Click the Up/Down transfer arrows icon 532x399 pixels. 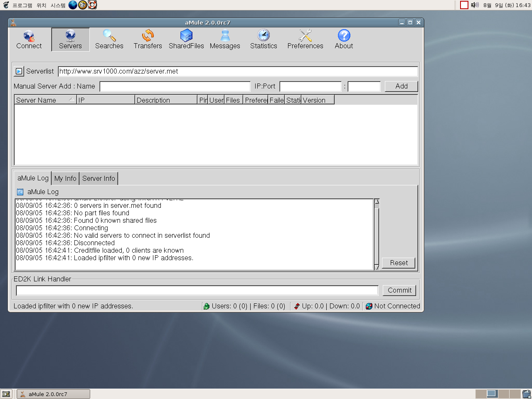[297, 306]
